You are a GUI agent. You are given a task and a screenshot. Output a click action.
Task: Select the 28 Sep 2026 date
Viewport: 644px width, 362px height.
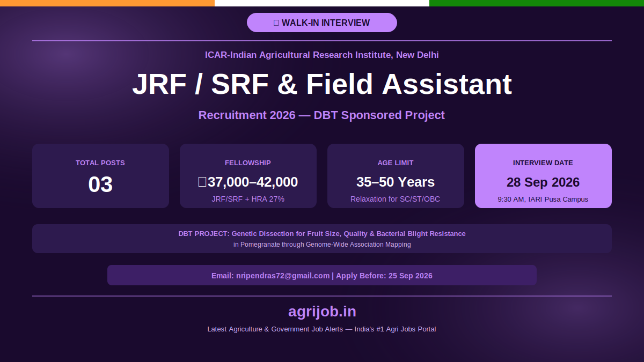tap(543, 182)
